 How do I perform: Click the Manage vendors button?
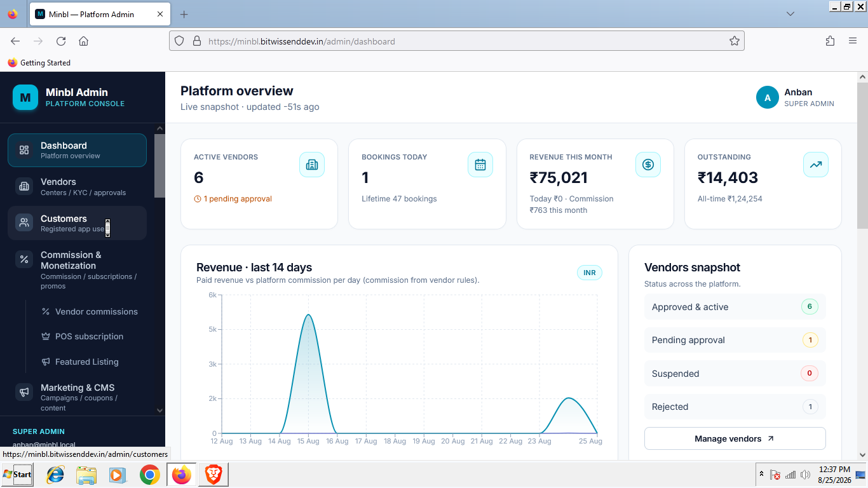(735, 438)
